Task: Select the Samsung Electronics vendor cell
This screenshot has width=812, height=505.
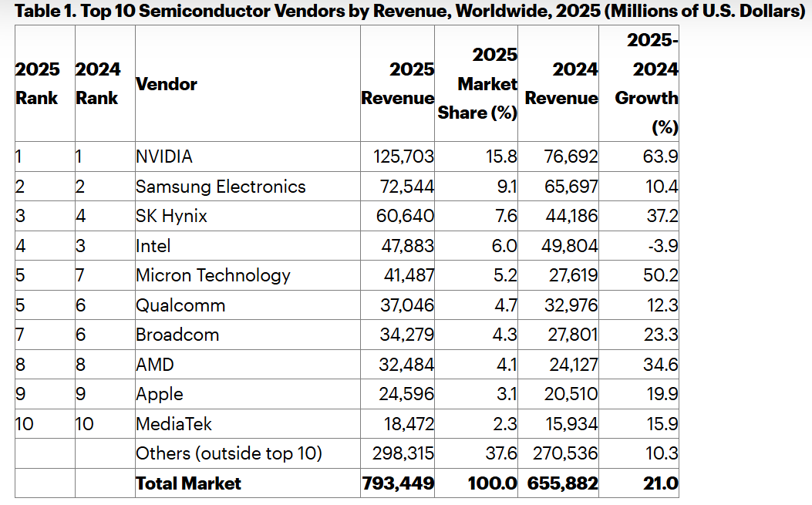Action: [221, 187]
